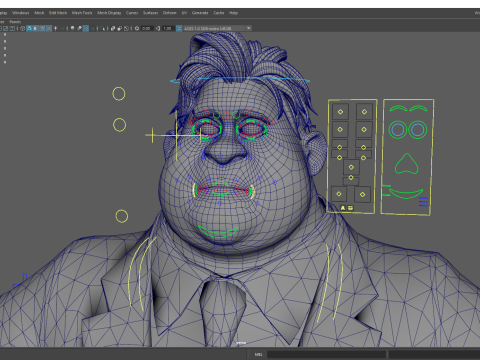The width and height of the screenshot is (480, 360).
Task: Click the MEL command line input field
Action: (x=326, y=354)
